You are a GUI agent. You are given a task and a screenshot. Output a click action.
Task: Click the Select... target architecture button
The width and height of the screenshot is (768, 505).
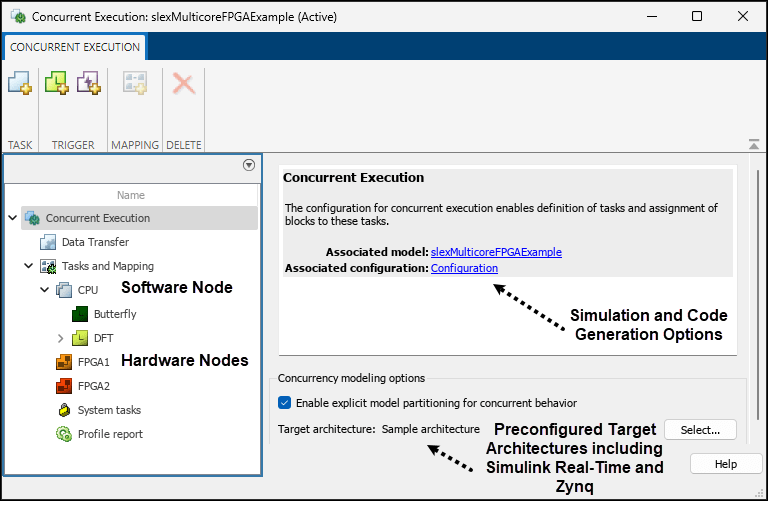tap(700, 430)
